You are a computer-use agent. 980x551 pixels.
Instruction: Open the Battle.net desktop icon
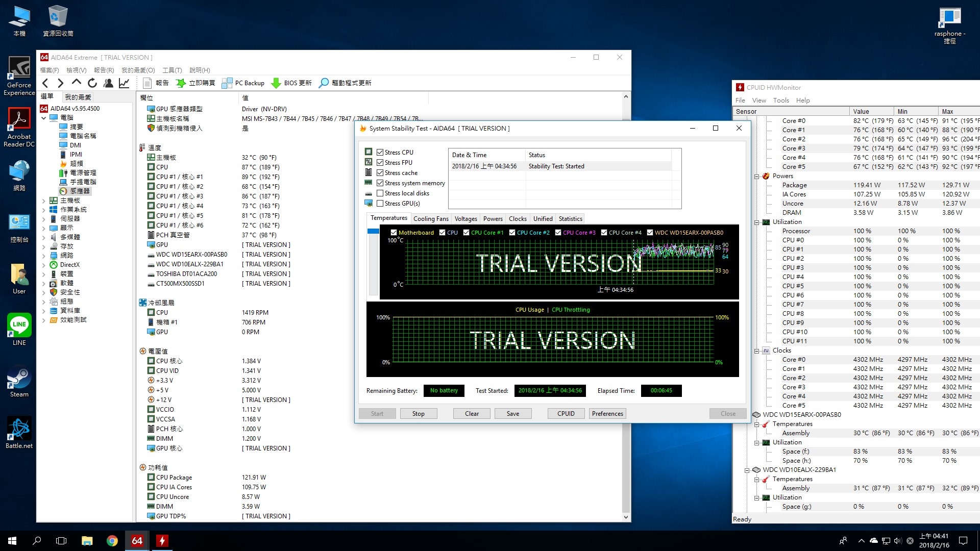(19, 433)
